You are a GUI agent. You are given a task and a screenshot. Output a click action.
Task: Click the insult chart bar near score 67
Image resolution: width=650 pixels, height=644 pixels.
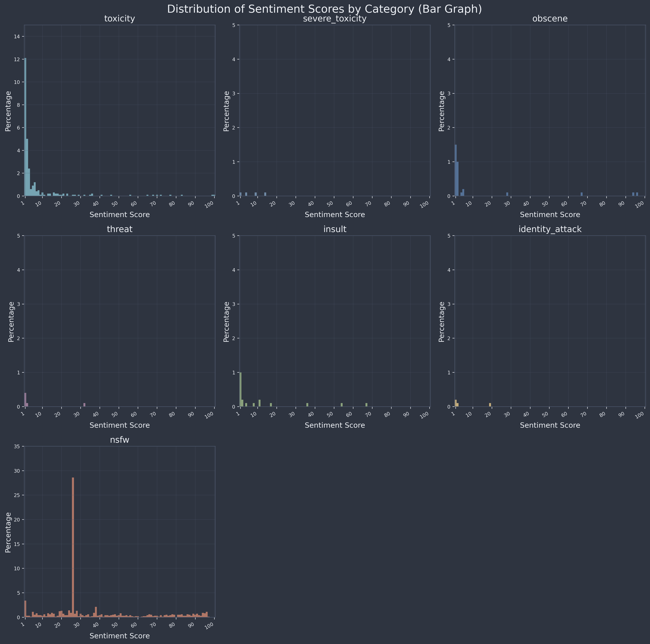(x=366, y=405)
